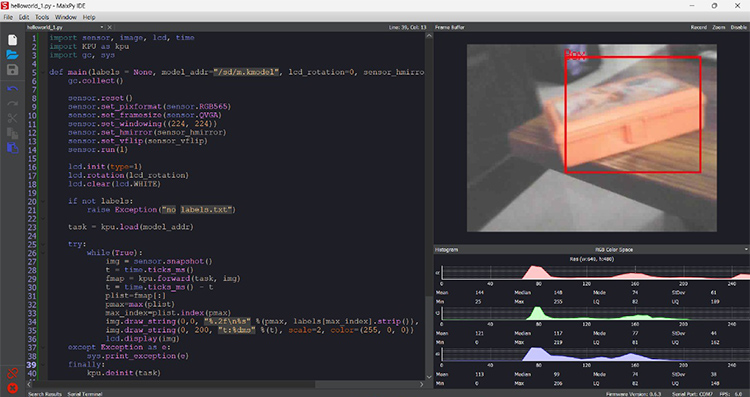Click the New File icon in sidebar
The image size is (750, 397).
click(x=12, y=40)
